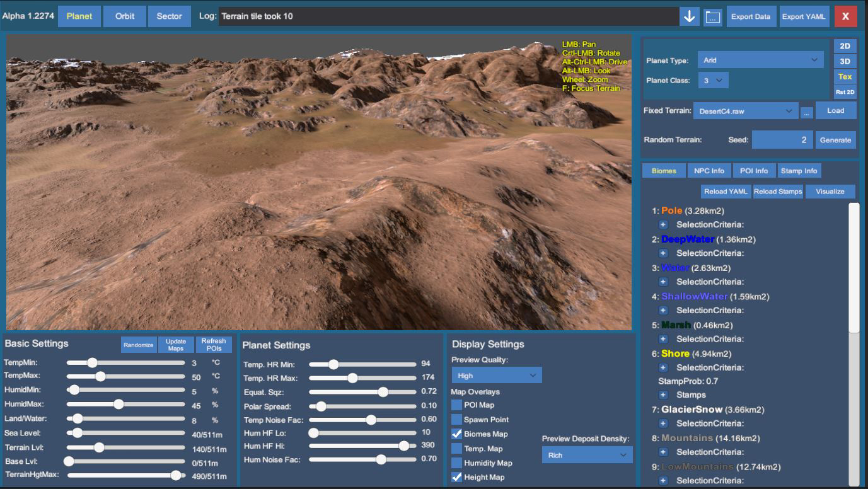Select the Mountains biome name in the list

click(x=687, y=438)
